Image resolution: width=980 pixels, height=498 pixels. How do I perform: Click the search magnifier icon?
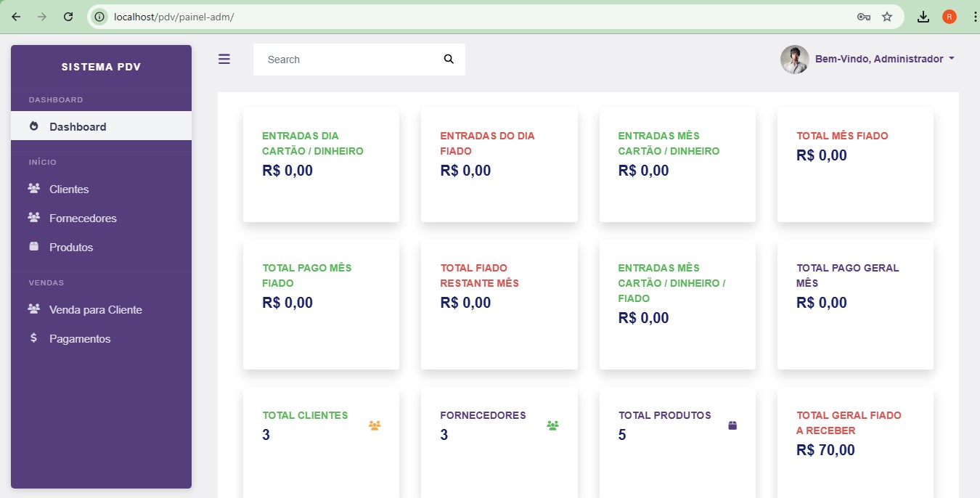[x=449, y=59]
